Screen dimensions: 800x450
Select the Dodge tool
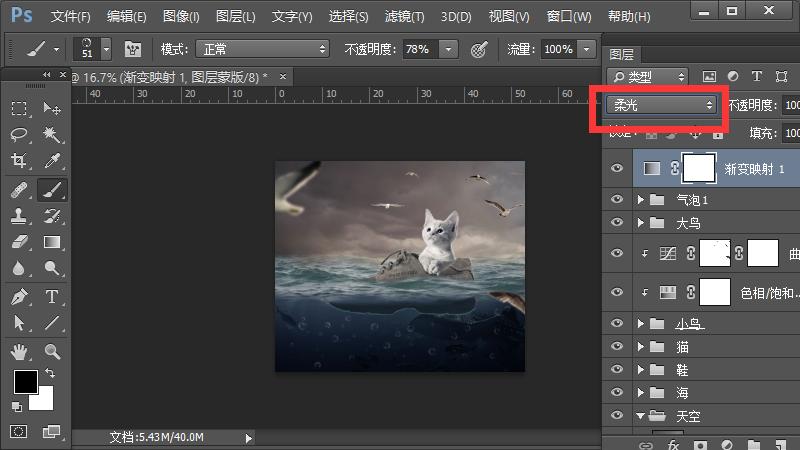coord(52,268)
